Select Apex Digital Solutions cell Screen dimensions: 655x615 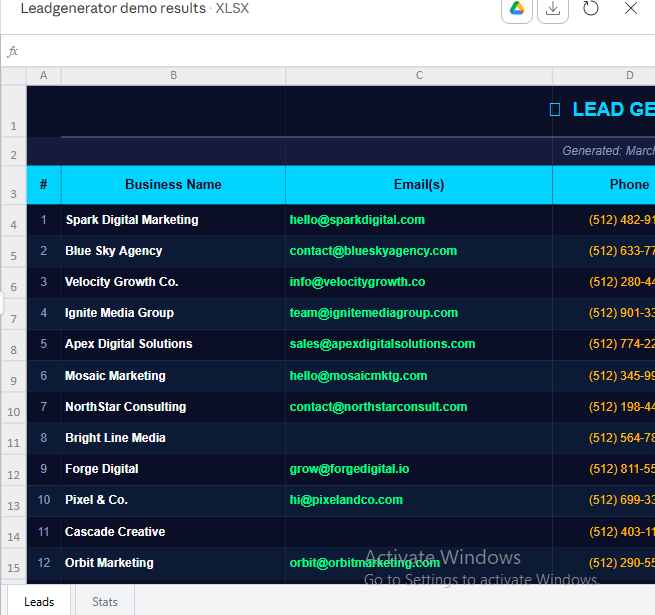coord(173,344)
